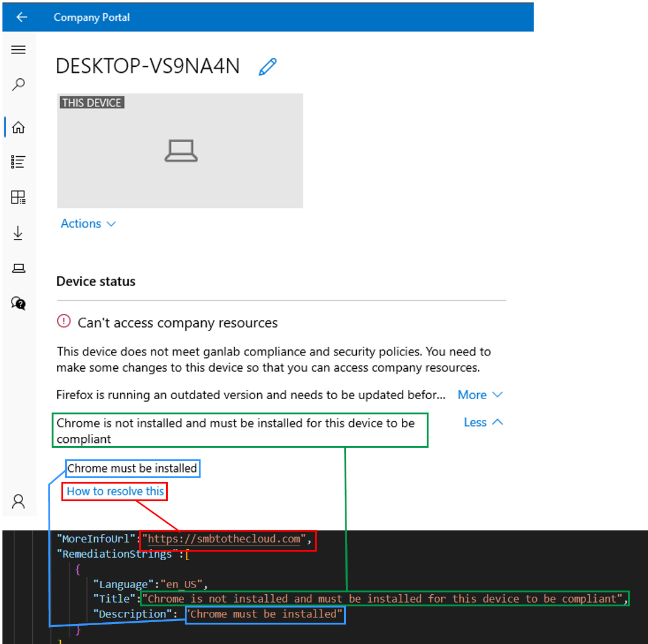Open the user profile icon at sidebar bottom
Image resolution: width=648 pixels, height=644 pixels.
tap(18, 501)
